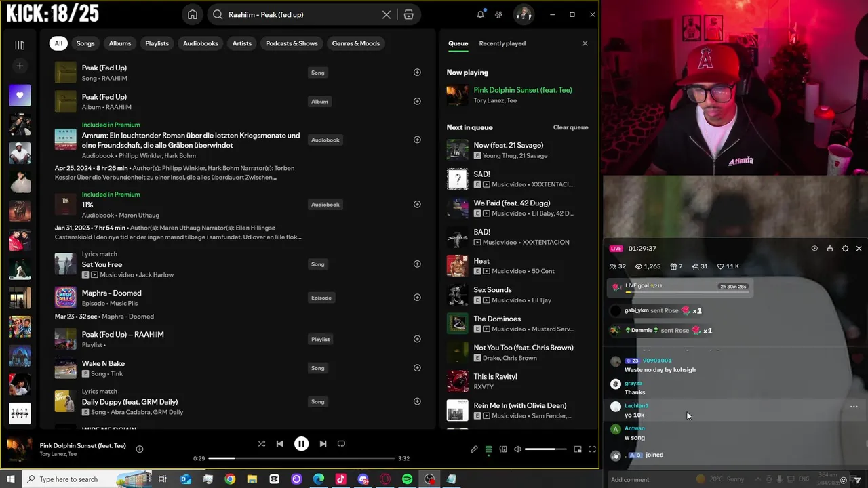This screenshot has width=868, height=488.
Task: Open Jack Harlow artist link
Action: [156, 275]
